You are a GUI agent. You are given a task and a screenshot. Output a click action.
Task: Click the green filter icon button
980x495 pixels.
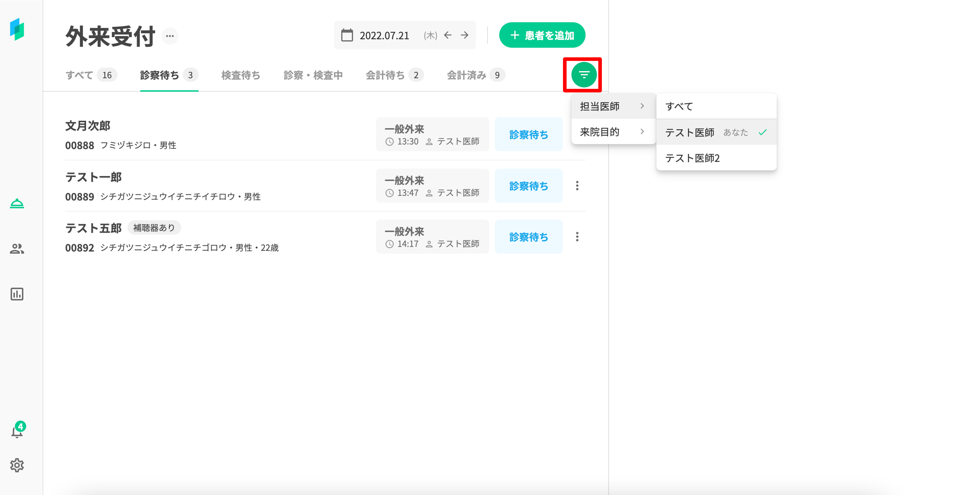click(584, 75)
